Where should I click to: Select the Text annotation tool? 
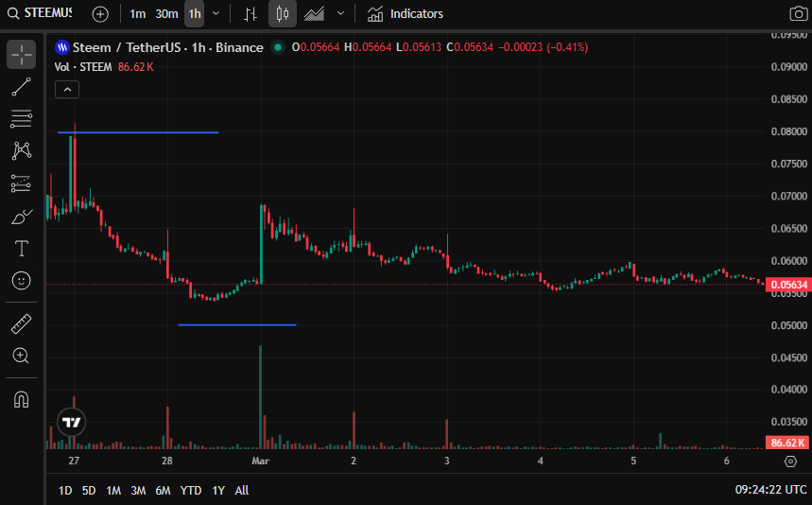click(x=21, y=249)
